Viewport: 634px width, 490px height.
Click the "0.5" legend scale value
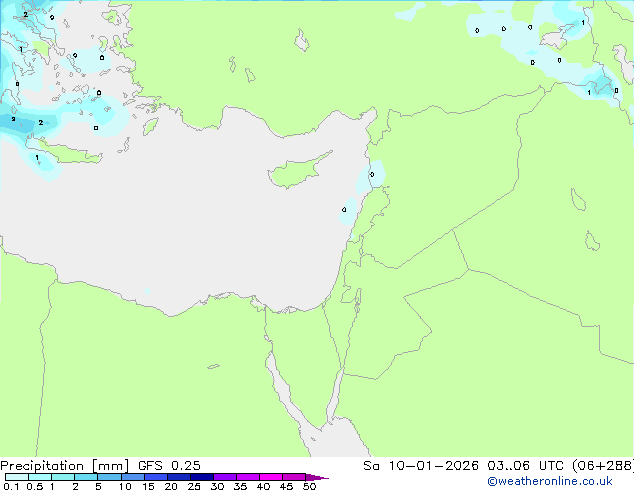click(35, 486)
